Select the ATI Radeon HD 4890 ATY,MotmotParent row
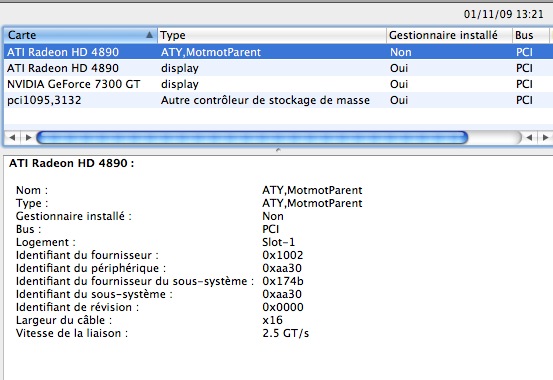The width and height of the screenshot is (553, 380). pos(278,52)
